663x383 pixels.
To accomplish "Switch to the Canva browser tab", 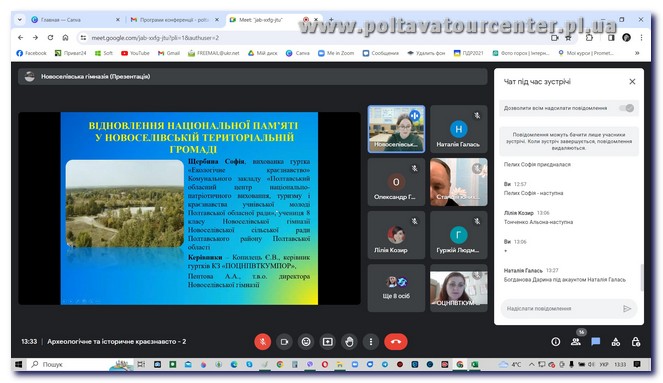I will pyautogui.click(x=75, y=19).
